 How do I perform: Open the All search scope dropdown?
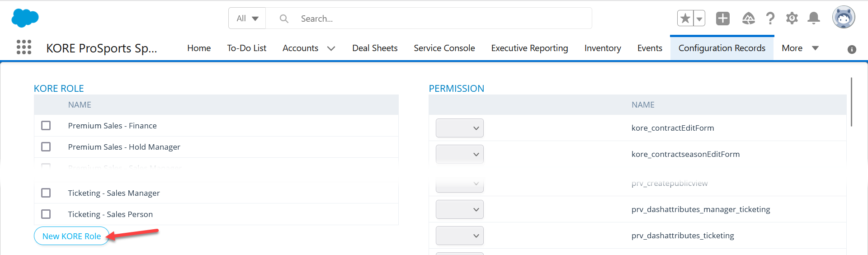[x=247, y=19]
